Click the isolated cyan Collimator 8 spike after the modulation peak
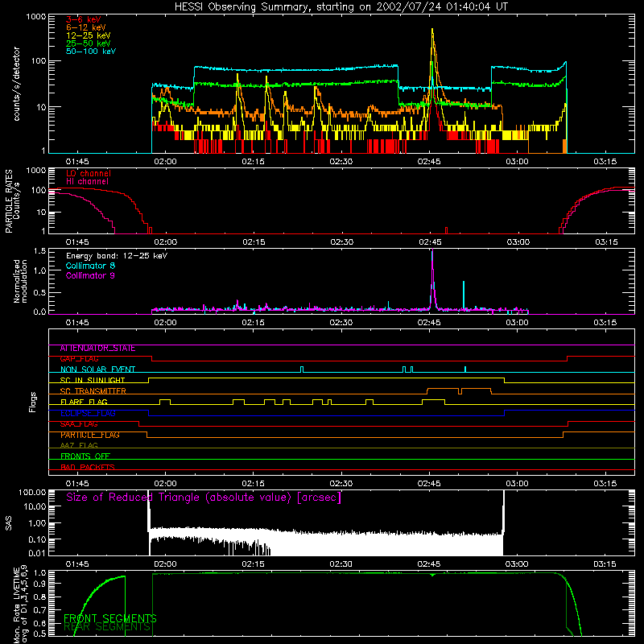 (x=464, y=295)
